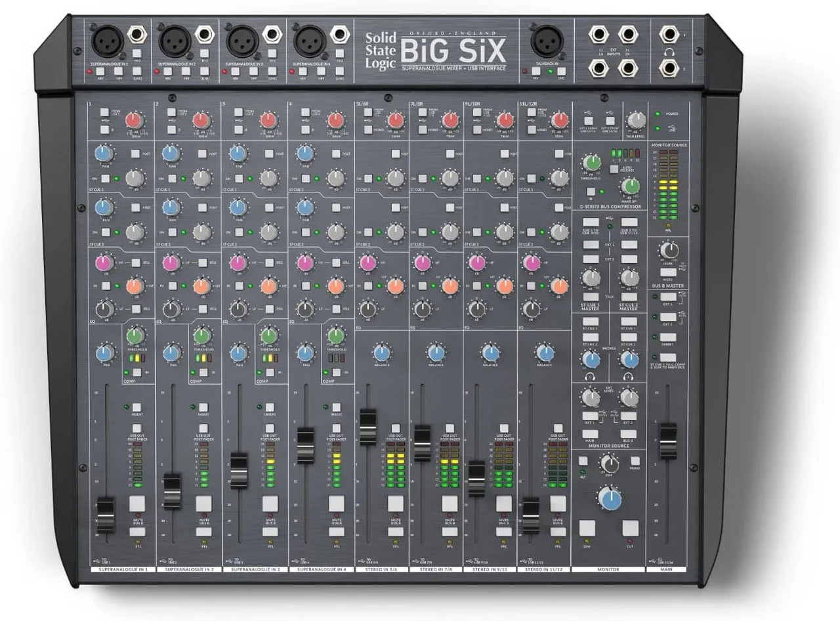This screenshot has width=840, height=621.
Task: Click the large blue monitor volume knob
Action: [x=610, y=498]
